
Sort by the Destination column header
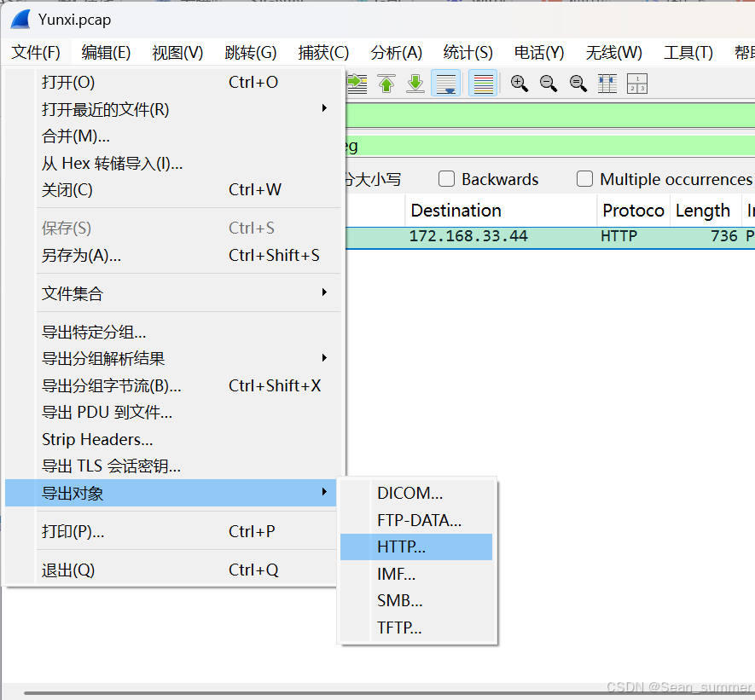click(x=501, y=211)
